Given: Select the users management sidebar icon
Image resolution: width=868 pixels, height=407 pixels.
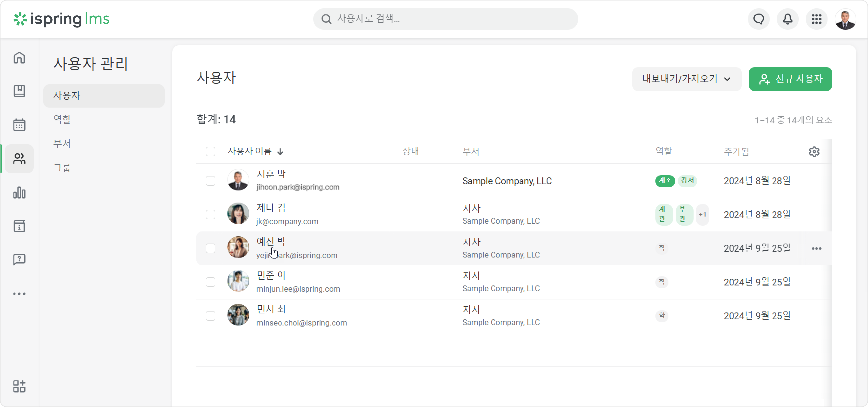Looking at the screenshot, I should pyautogui.click(x=19, y=159).
